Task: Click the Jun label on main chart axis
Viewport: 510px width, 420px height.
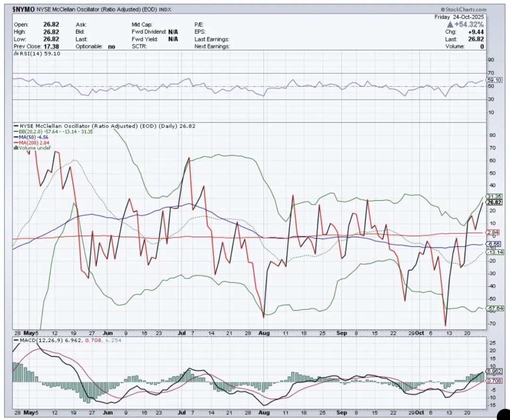Action: click(108, 333)
